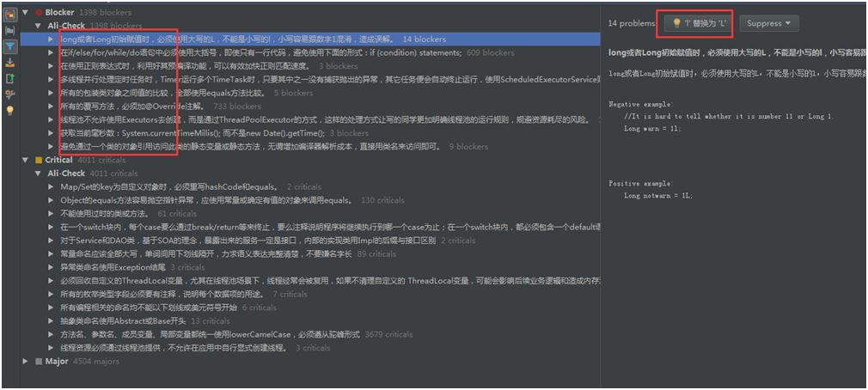The image size is (868, 390).
Task: Select the constant naming rule, 89 criticals
Action: click(310, 254)
